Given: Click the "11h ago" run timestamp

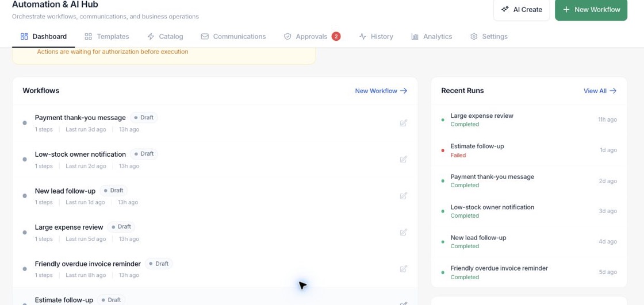Looking at the screenshot, I should pyautogui.click(x=607, y=119).
